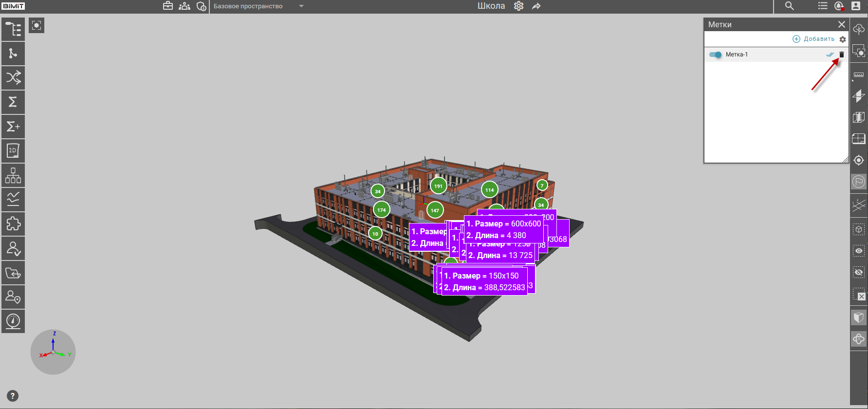Screen dimensions: 868x409
Task: Expand the Базовое пространство dropdown
Action: point(301,6)
